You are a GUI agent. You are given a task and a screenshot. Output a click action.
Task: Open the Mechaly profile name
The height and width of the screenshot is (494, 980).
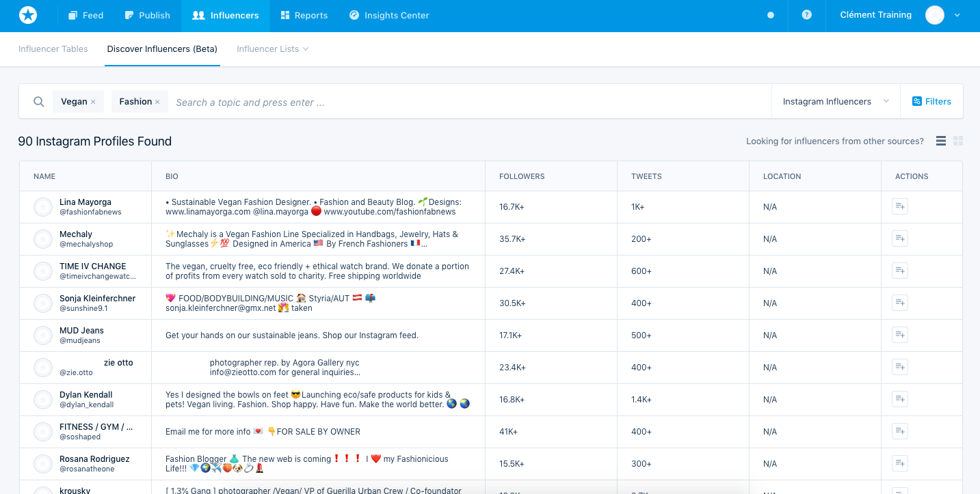[76, 234]
